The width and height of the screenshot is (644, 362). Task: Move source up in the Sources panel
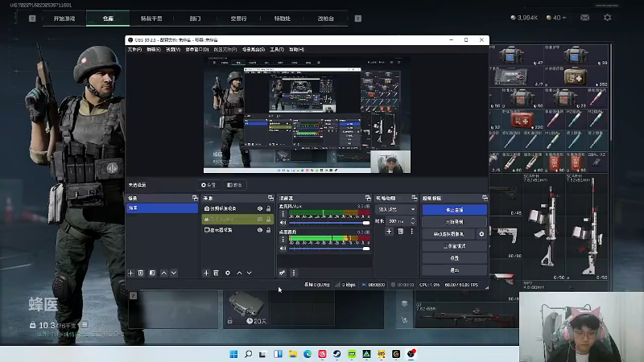239,273
